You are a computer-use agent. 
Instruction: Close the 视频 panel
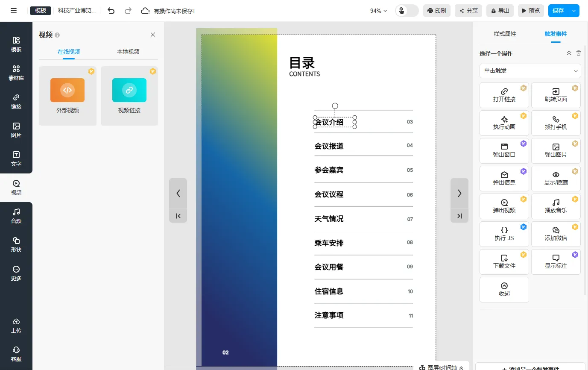pos(153,35)
